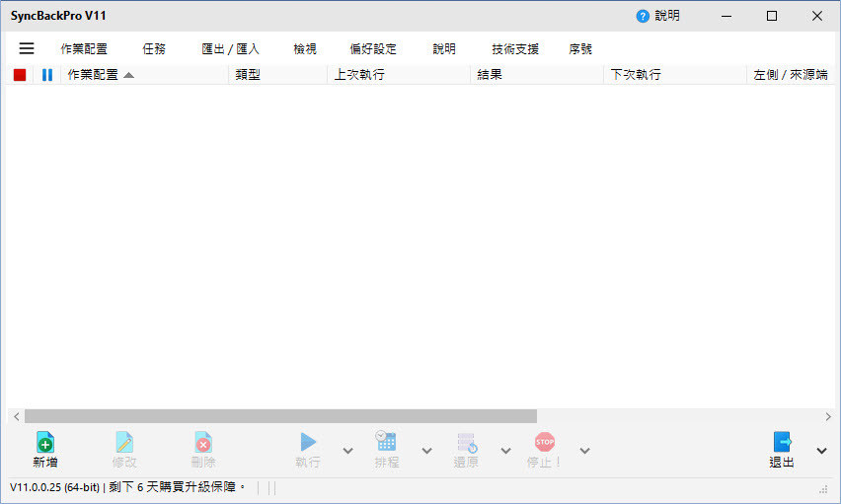Click the 新增 new profile icon
Viewport: 841px width, 504px height.
[x=44, y=442]
